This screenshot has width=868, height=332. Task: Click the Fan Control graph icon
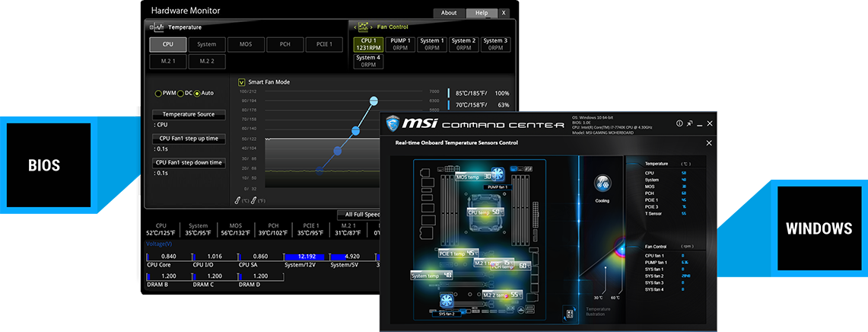[x=363, y=27]
